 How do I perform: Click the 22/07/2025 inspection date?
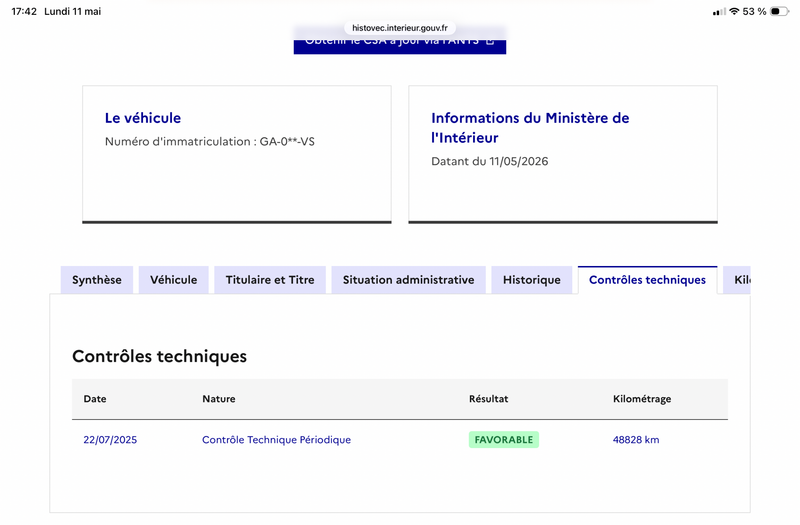tap(110, 440)
